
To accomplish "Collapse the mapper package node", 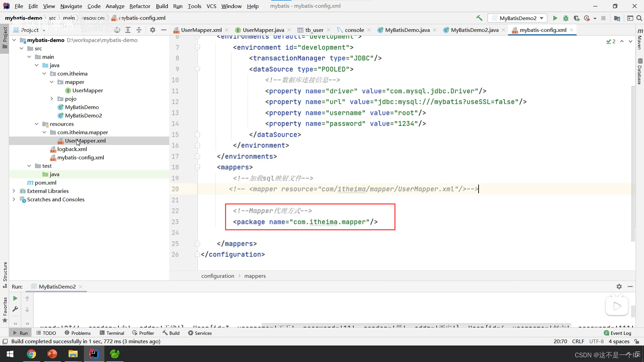I will click(x=52, y=82).
